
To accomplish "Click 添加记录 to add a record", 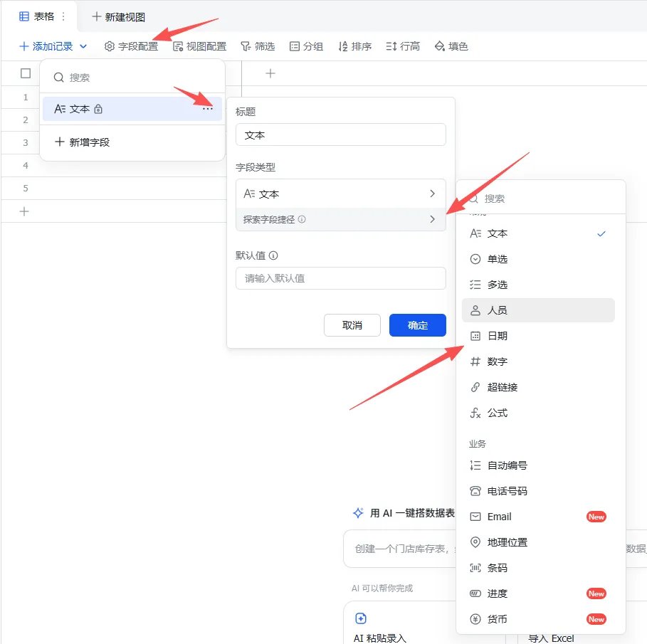I will click(46, 46).
